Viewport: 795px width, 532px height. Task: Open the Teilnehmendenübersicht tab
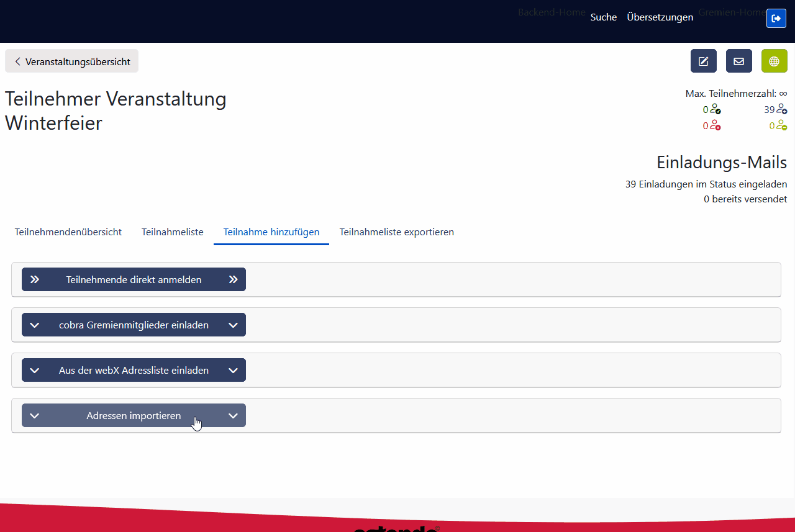68,232
